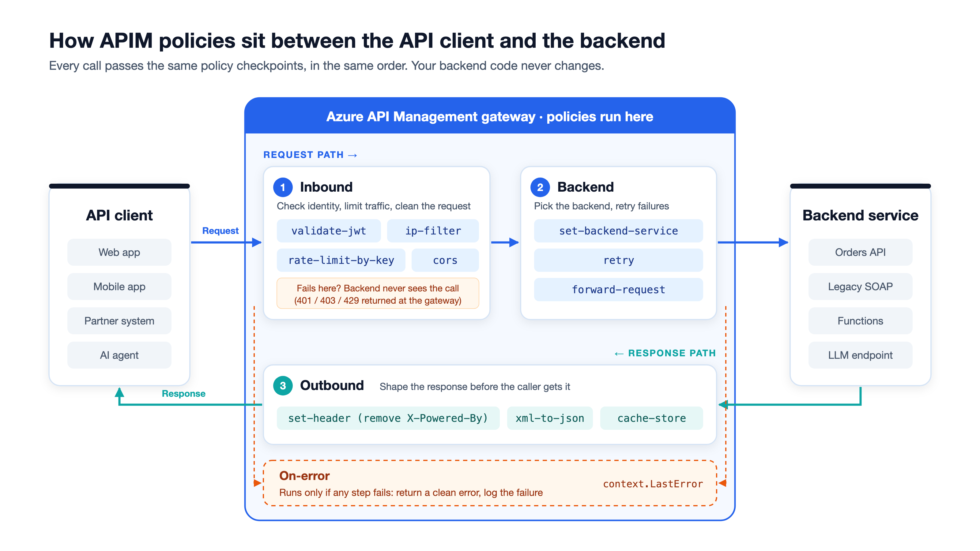Choose the set-header (remove X-Powered-By) chip
Viewport: 980px width, 551px height.
388,418
